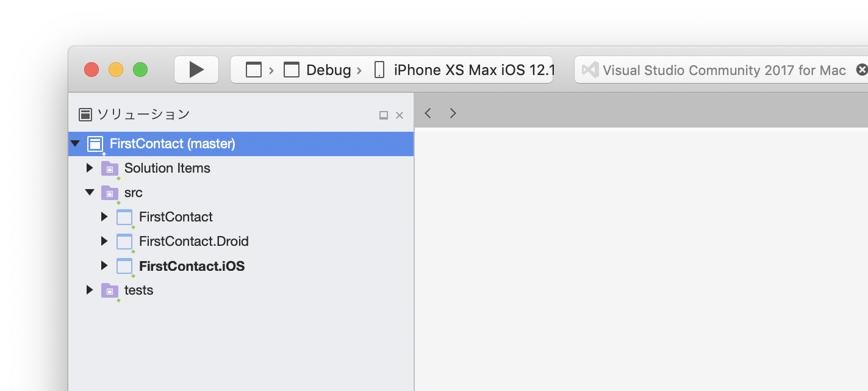The width and height of the screenshot is (868, 391).
Task: Collapse the FirstContact (master) solution node
Action: tap(75, 144)
